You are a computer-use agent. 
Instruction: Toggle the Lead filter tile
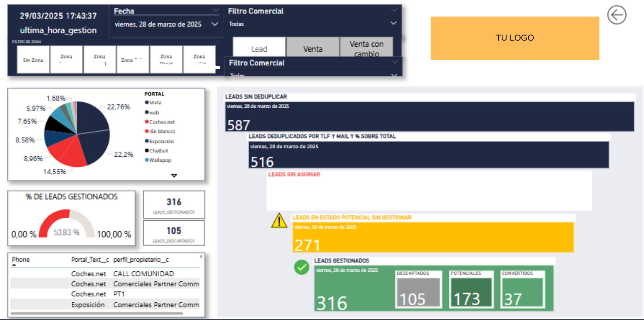[259, 47]
